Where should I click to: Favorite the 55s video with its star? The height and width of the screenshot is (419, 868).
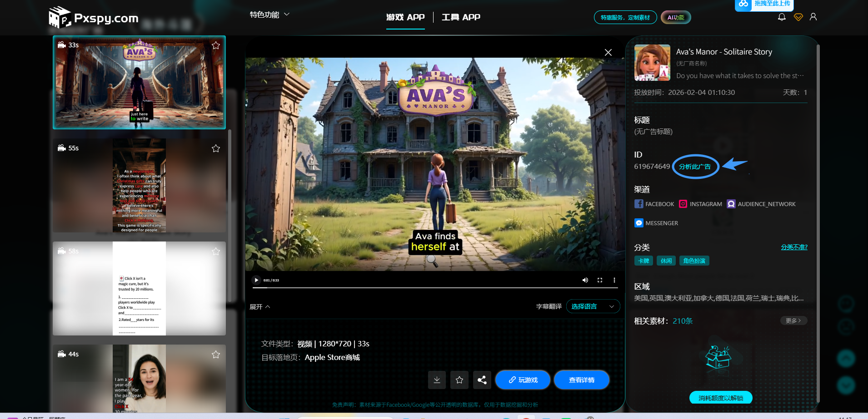pos(216,148)
